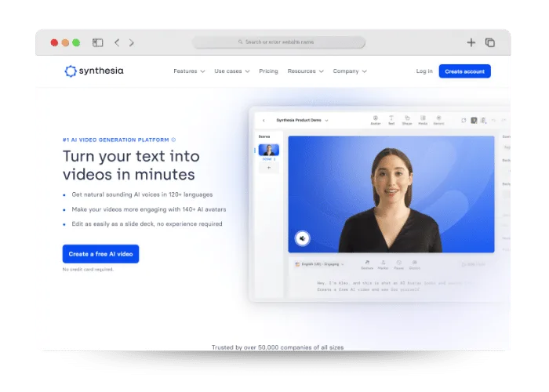Click the Create account button
The height and width of the screenshot is (392, 549).
464,71
